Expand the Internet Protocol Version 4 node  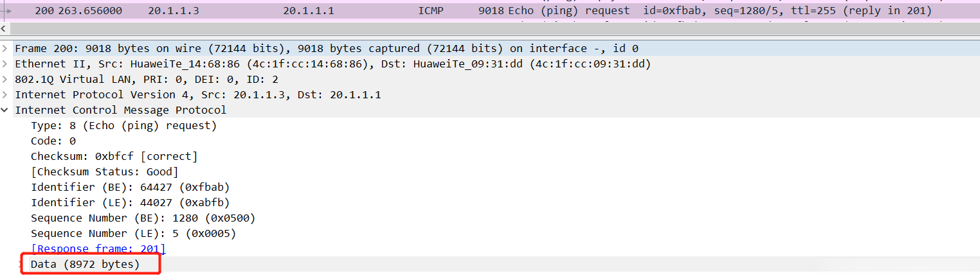(6, 95)
